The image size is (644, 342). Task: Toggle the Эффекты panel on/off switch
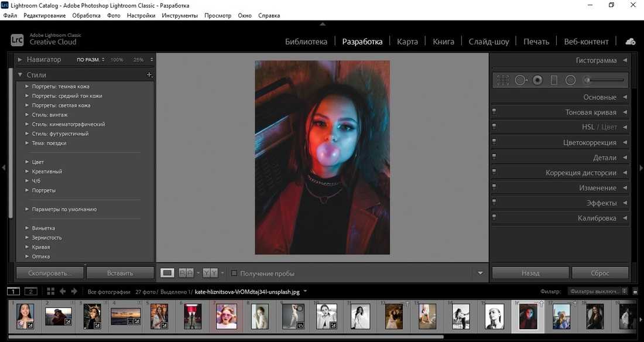coord(495,203)
